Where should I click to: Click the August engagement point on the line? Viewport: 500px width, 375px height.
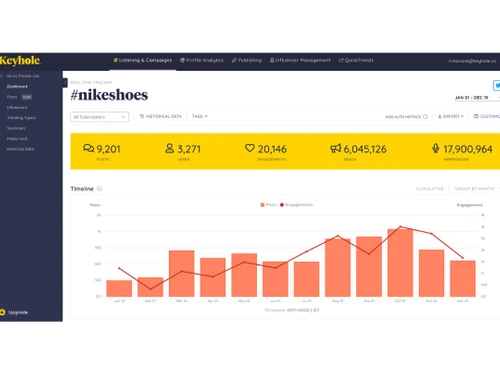coord(338,236)
